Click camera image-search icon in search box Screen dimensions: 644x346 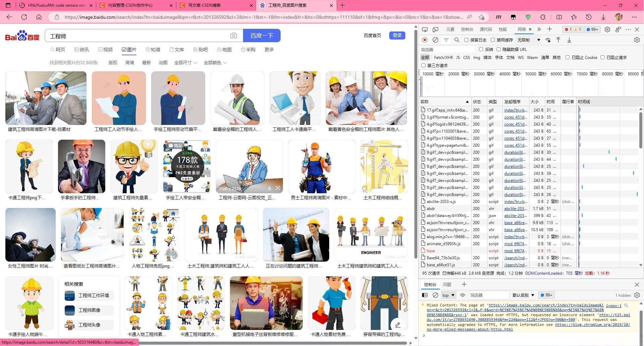234,36
